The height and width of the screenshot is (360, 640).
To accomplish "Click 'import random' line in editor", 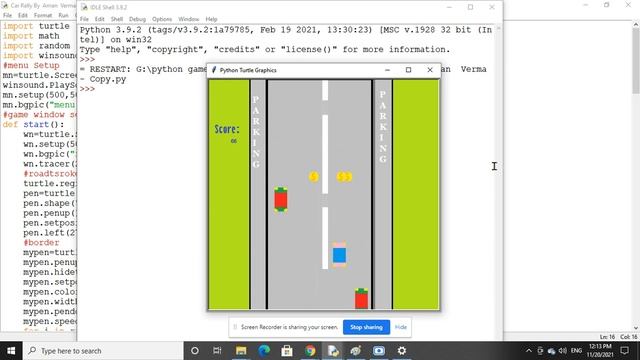I will click(36, 46).
